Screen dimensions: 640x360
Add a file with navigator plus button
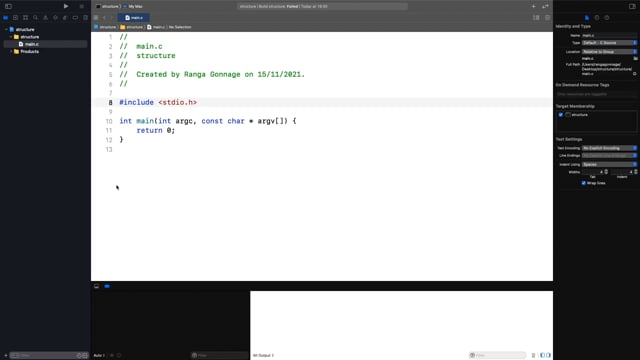click(x=6, y=356)
